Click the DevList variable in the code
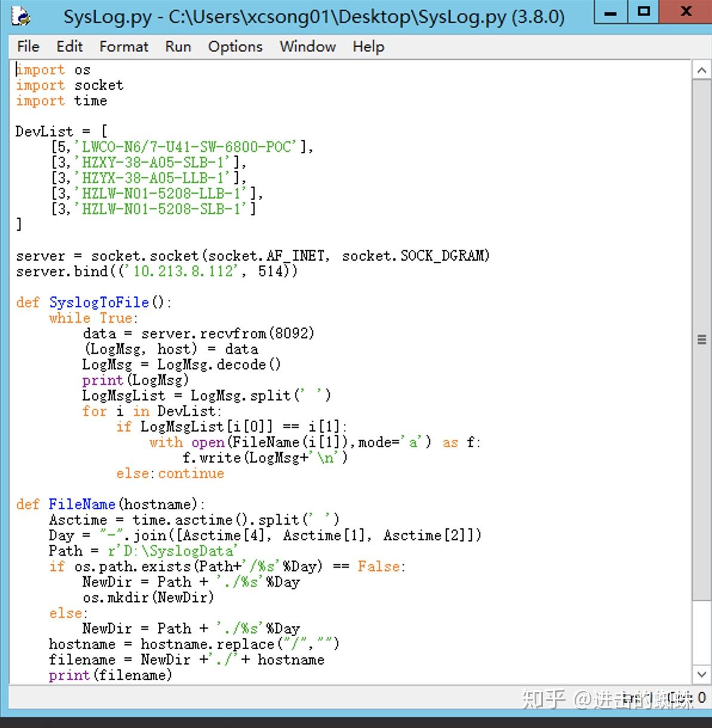The height and width of the screenshot is (728, 712). click(42, 131)
